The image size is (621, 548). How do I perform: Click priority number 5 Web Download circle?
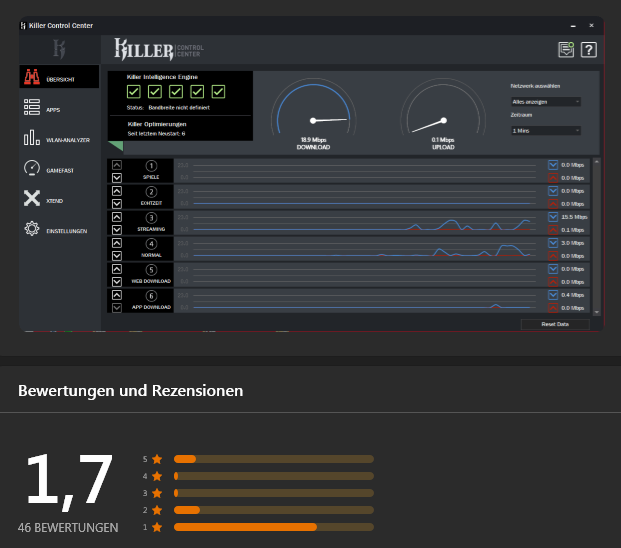tap(151, 270)
